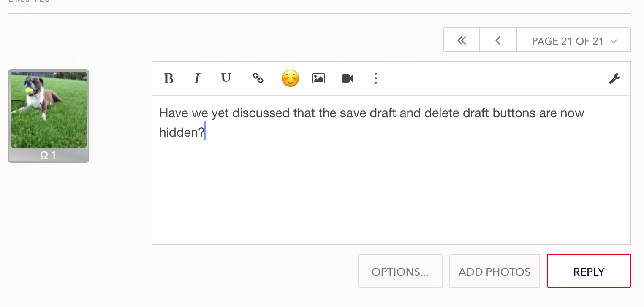Click the Ω 1 badge under the avatar
Viewport: 644px width, 307px height.
[x=48, y=155]
